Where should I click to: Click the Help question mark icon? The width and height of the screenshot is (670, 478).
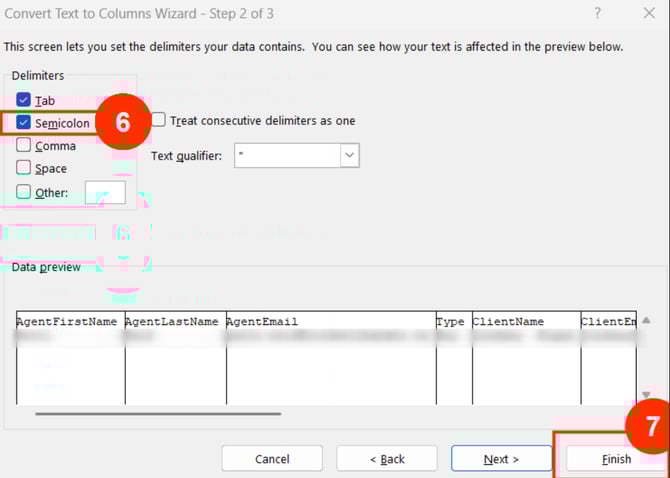598,13
